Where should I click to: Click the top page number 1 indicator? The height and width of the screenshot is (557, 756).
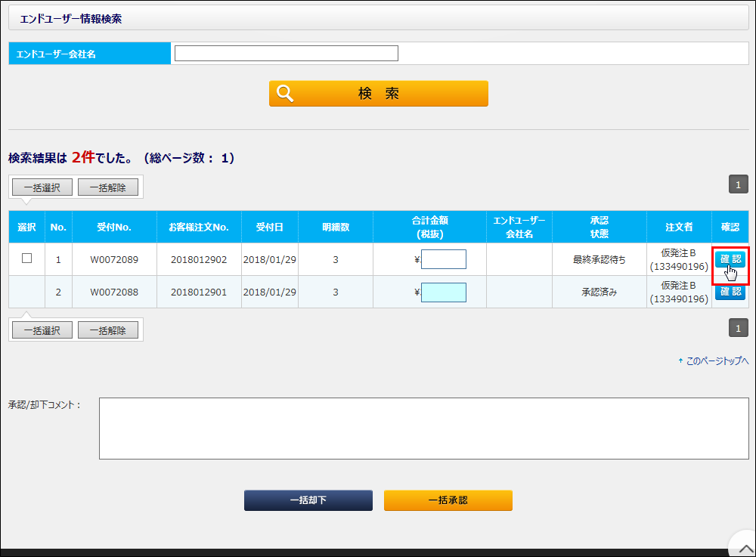click(x=738, y=184)
